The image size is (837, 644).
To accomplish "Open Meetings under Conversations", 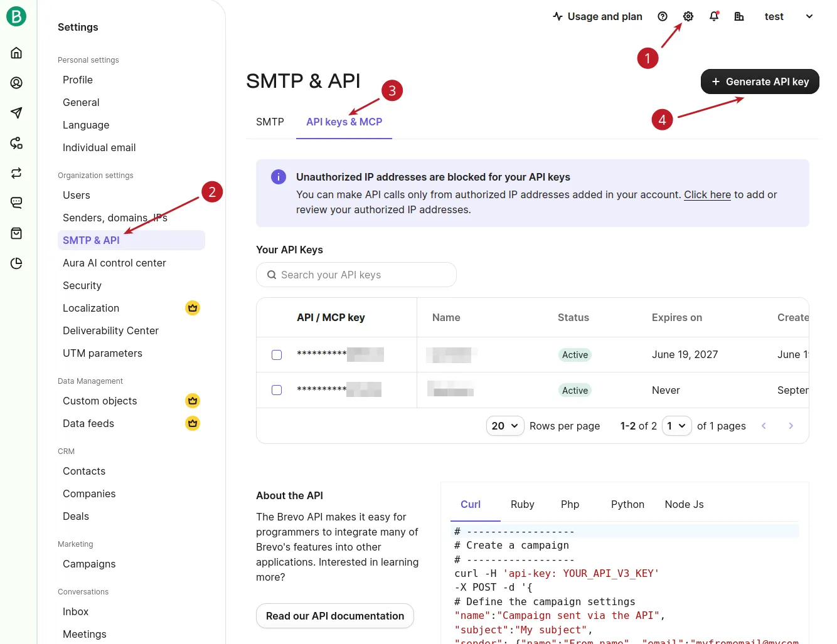I will [x=85, y=634].
